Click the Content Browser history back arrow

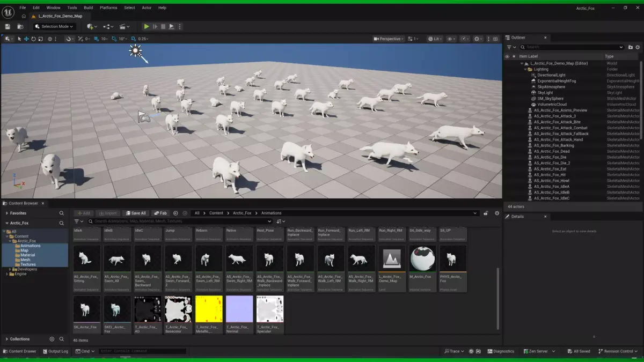pyautogui.click(x=176, y=213)
